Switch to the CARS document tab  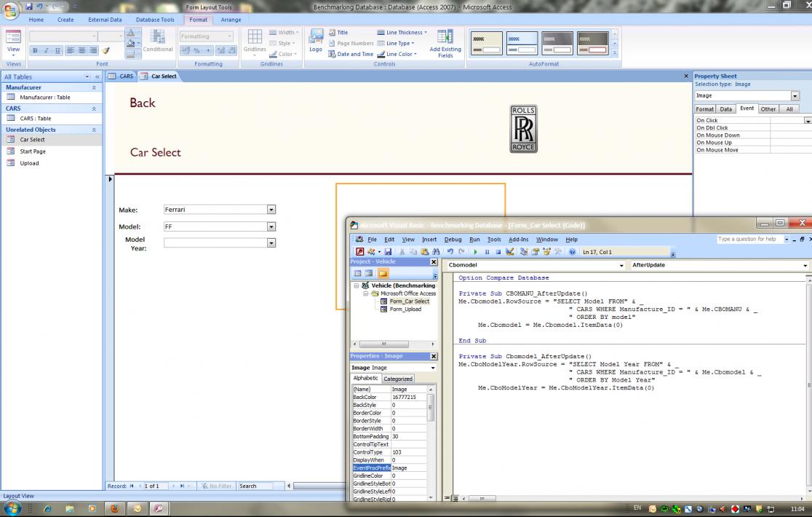[x=122, y=76]
